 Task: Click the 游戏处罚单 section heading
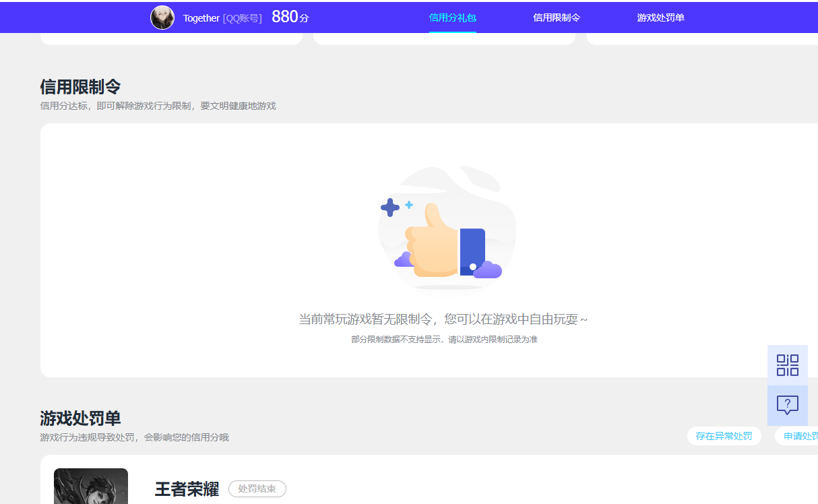(80, 418)
